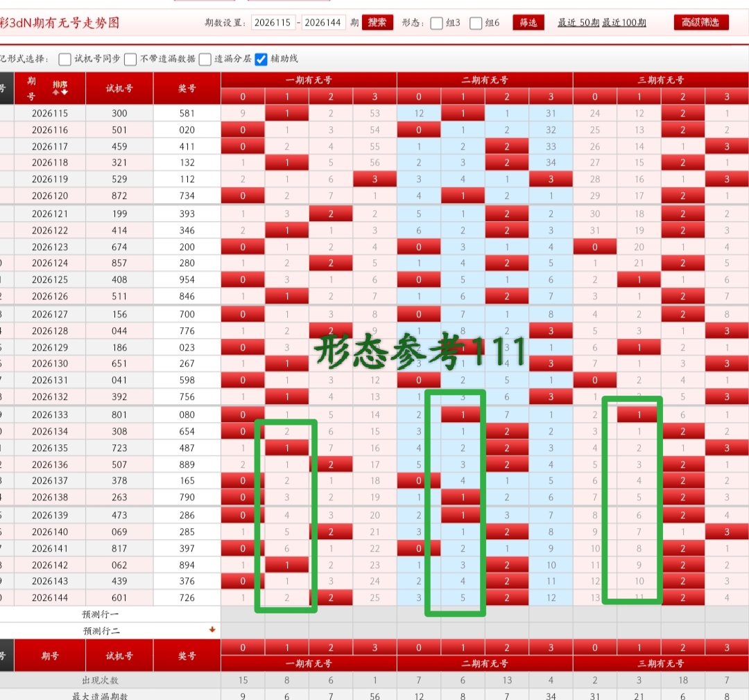Screen dimensions: 749x700
Task: Click the 筛选 button
Action: tap(528, 22)
